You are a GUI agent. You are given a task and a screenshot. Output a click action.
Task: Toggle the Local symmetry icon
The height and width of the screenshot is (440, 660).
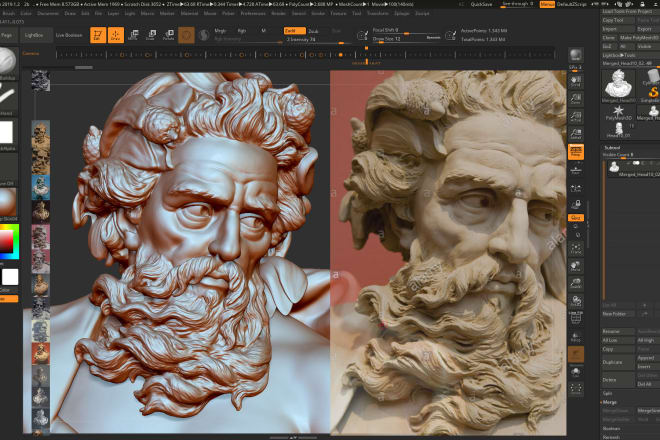coord(576,189)
